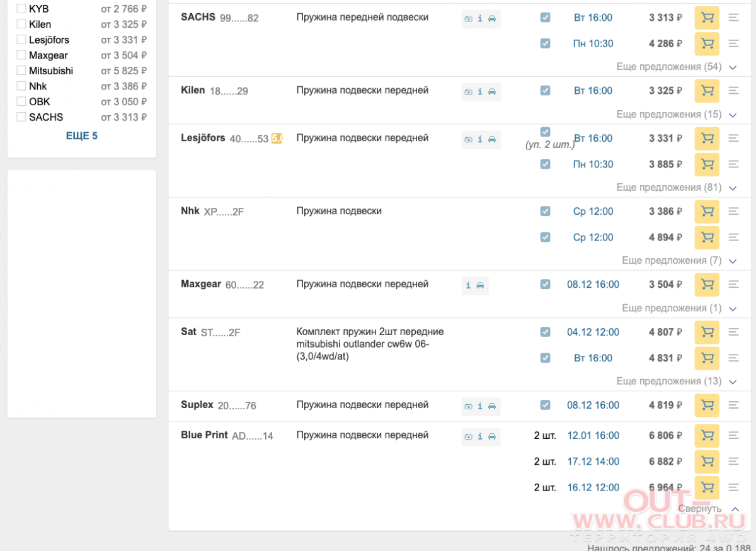
Task: Select Mitsubishi price от 5 825 ₽ in sidebar
Action: click(x=124, y=71)
